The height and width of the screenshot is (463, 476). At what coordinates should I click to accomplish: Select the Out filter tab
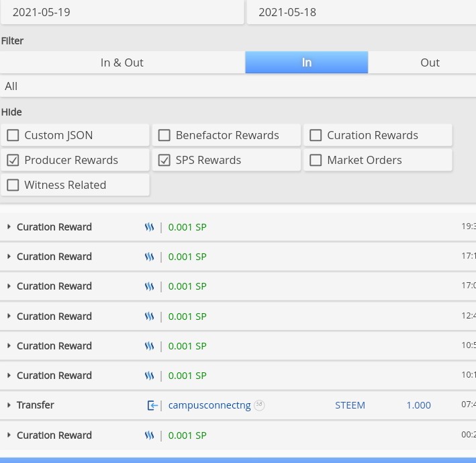pyautogui.click(x=430, y=62)
